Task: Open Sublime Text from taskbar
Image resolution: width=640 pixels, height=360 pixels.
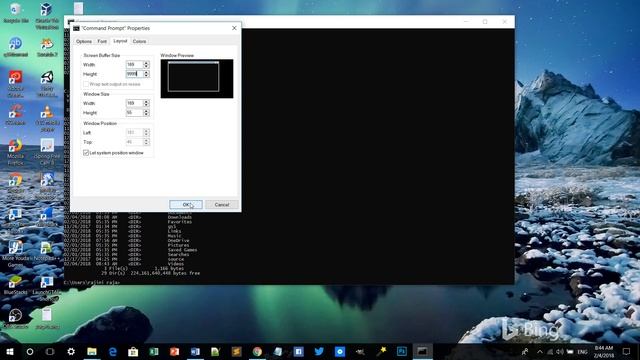Action: click(x=236, y=351)
